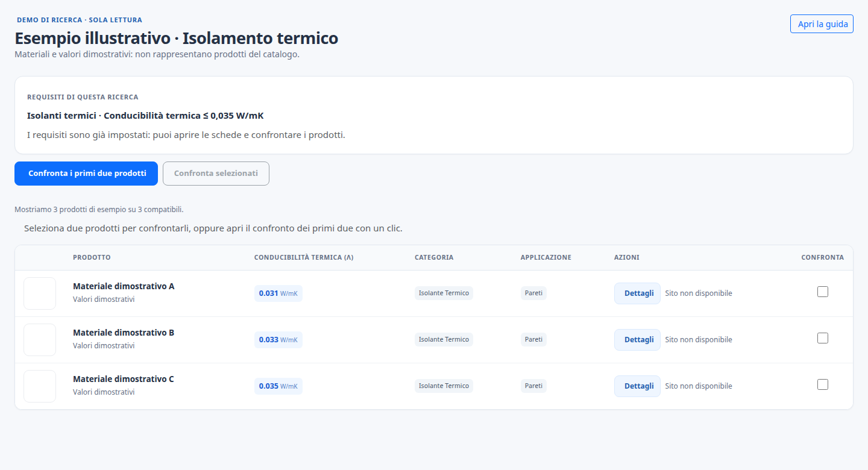
Task: Tick compare checkbox for Materiale dimostrativo C
Action: point(823,384)
